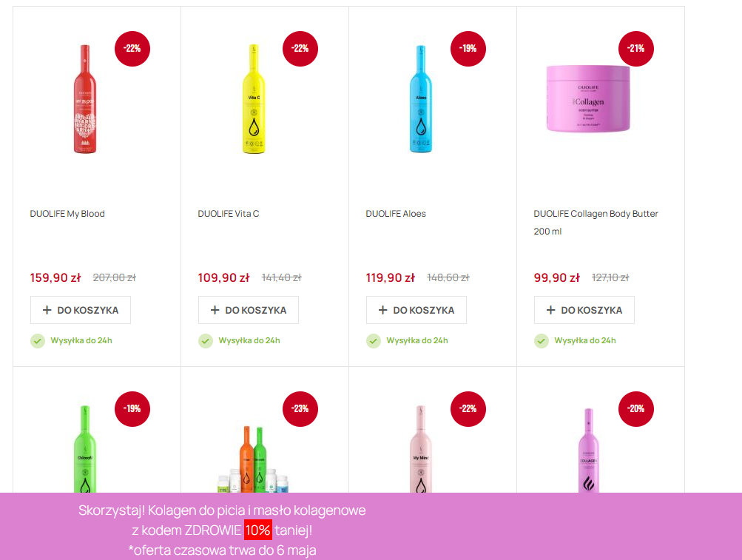Screen dimensions: 742x560
Task: Open the DUOLIFE Aloes product title
Action: click(x=396, y=214)
